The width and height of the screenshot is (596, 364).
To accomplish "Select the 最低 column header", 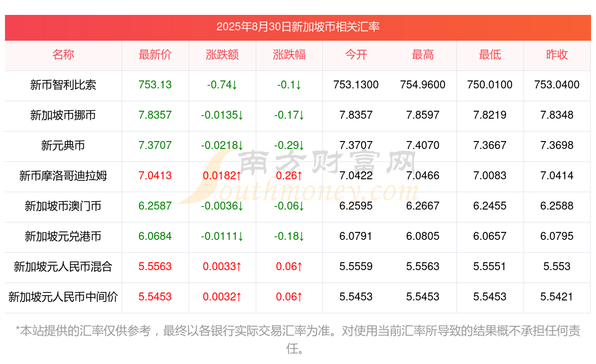I will tap(490, 55).
